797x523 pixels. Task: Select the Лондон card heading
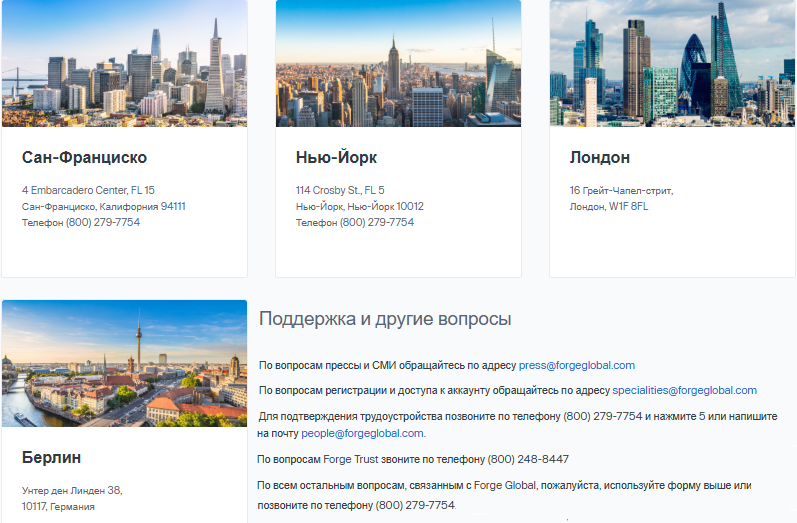coord(599,158)
